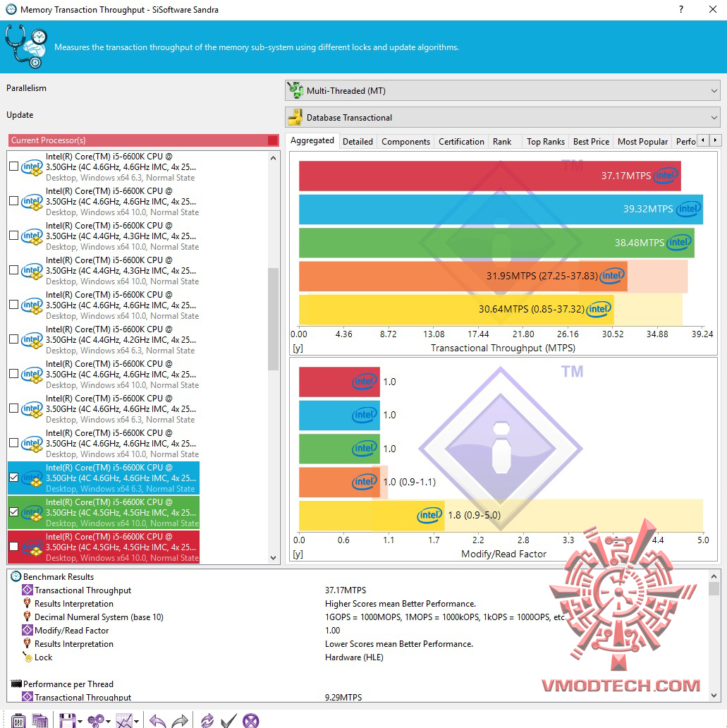This screenshot has height=728, width=727.
Task: Click the Multi-Threaded processor icon
Action: click(295, 90)
